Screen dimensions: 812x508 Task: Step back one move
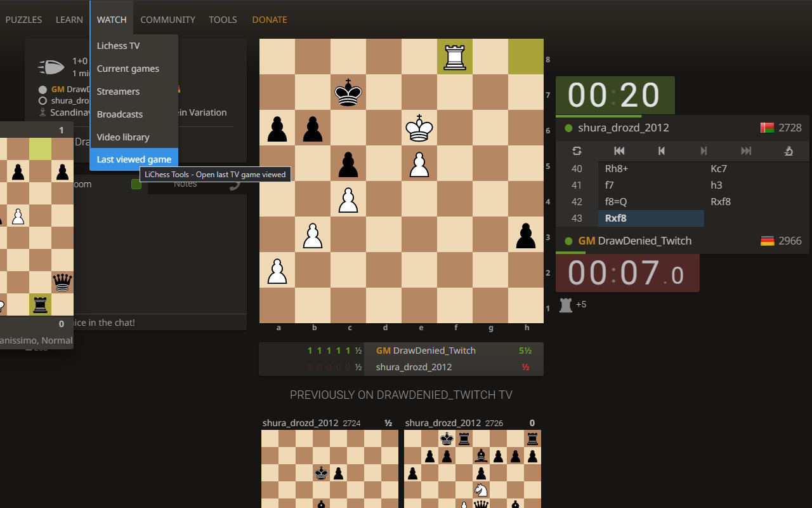point(661,151)
